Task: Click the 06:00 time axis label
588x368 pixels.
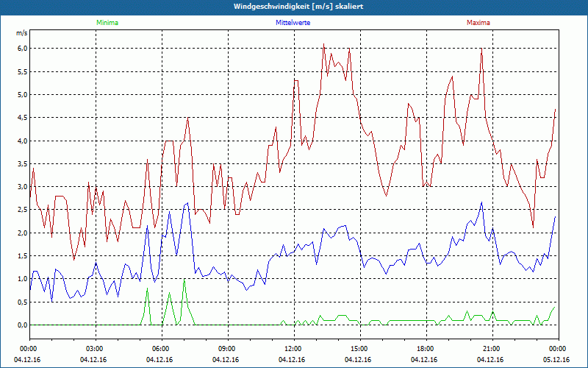Action: click(x=162, y=349)
